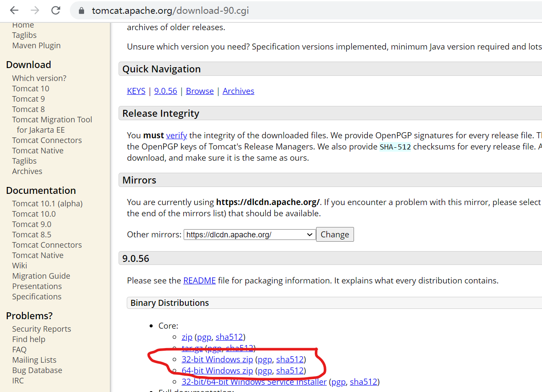
Task: Open the FAQ sidebar link
Action: point(19,349)
